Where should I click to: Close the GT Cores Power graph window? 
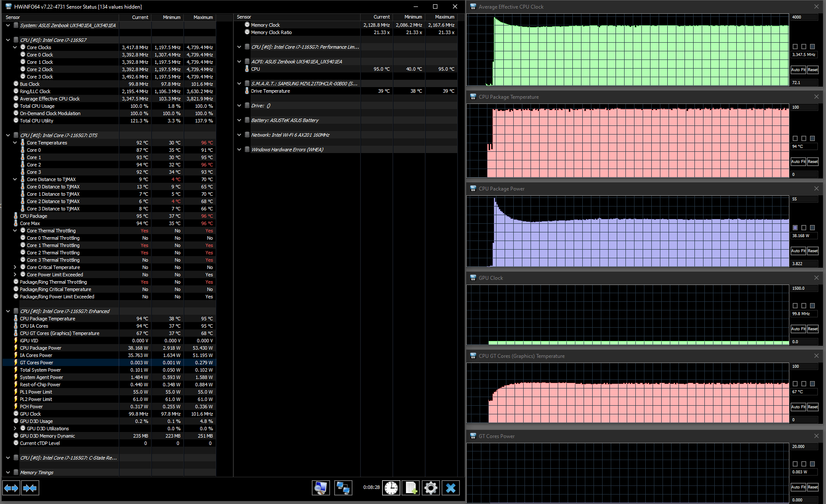(x=816, y=436)
